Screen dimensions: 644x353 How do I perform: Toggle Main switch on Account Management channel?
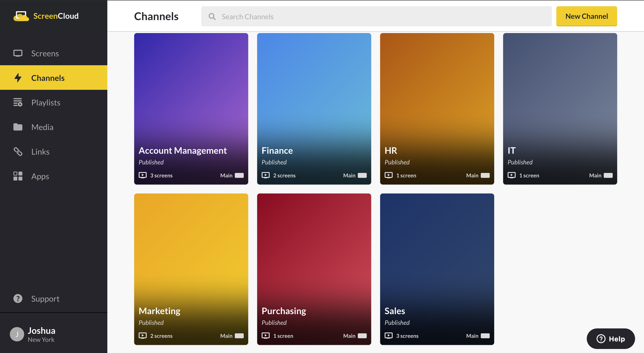click(x=239, y=175)
